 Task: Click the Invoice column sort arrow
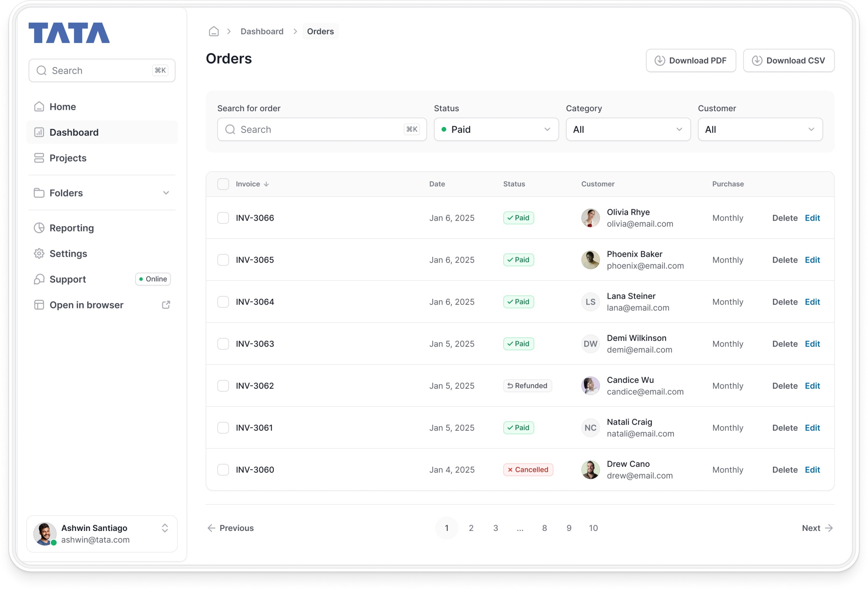click(266, 184)
